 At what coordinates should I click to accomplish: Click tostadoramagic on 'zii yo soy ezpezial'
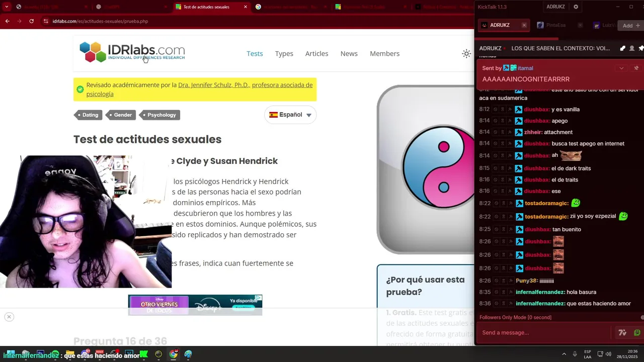point(546,216)
